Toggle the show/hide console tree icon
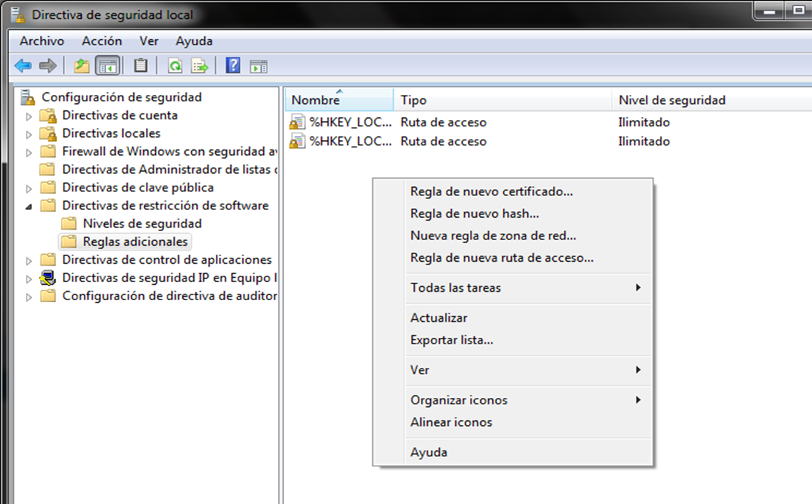 coord(108,66)
